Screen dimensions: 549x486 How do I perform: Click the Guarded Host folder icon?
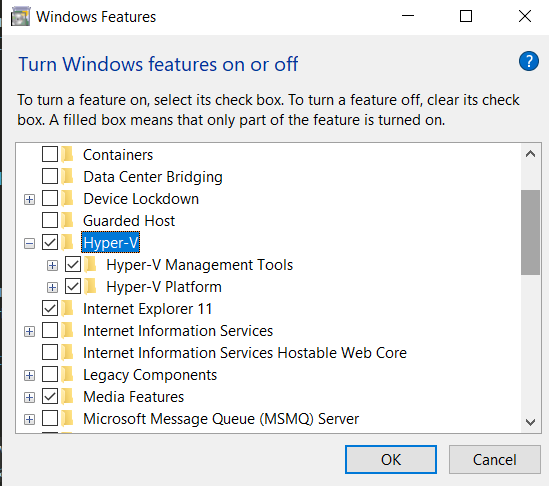pos(67,221)
